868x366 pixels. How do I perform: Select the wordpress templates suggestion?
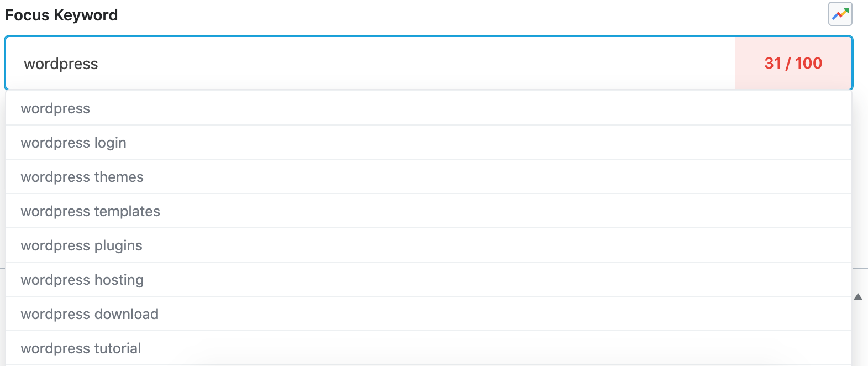(x=90, y=211)
